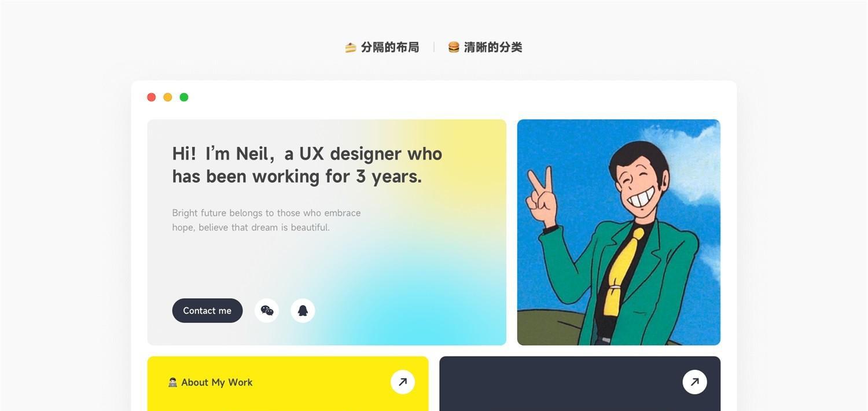Open the arrow on About My Work card

pyautogui.click(x=403, y=382)
